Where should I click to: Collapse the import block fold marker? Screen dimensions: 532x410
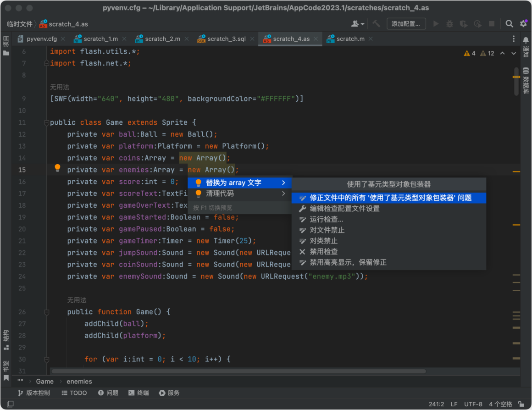coord(47,63)
